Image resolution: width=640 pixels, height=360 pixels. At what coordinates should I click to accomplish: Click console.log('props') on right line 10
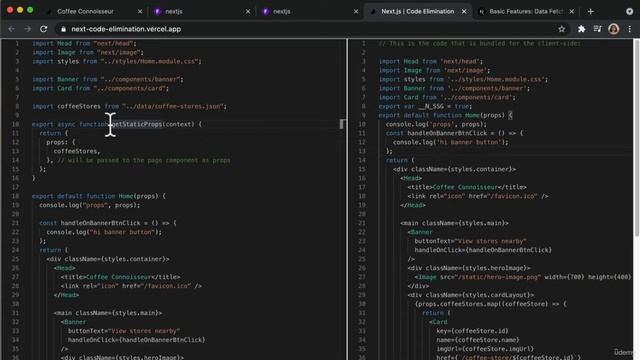(436, 124)
